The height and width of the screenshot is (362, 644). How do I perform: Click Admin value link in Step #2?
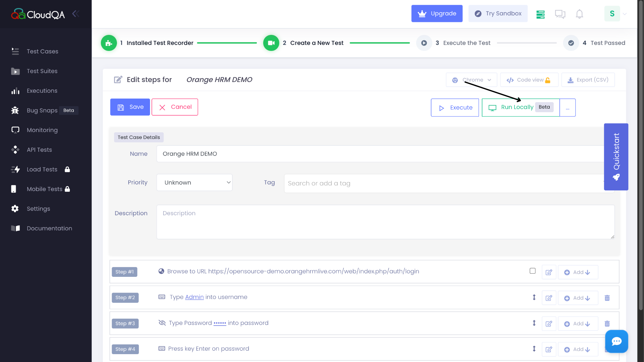(194, 297)
